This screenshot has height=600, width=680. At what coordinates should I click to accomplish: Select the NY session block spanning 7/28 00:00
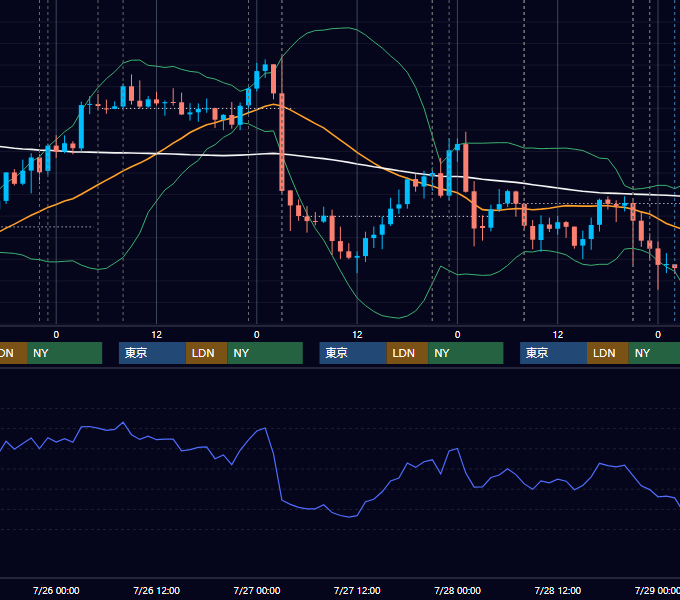click(466, 353)
